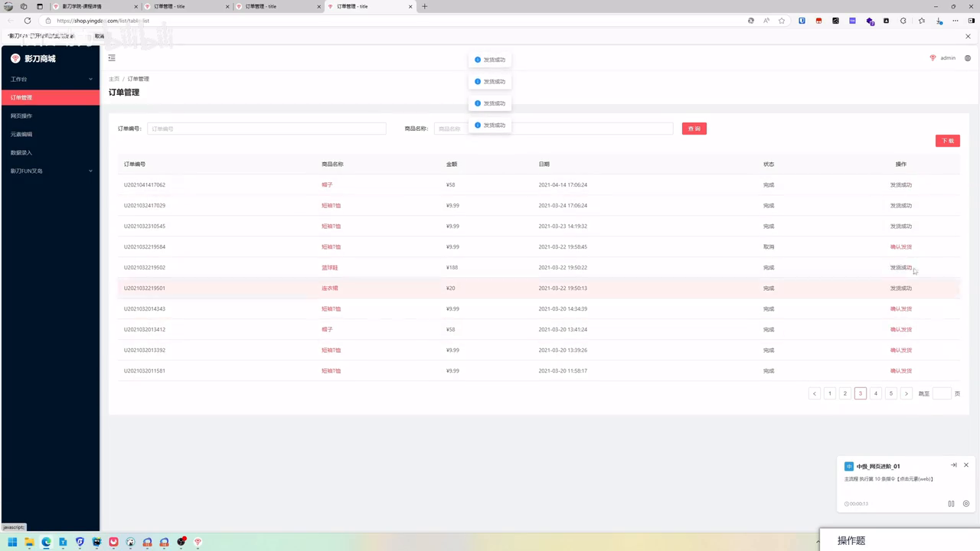Open the browser settings and more menu

click(955, 21)
